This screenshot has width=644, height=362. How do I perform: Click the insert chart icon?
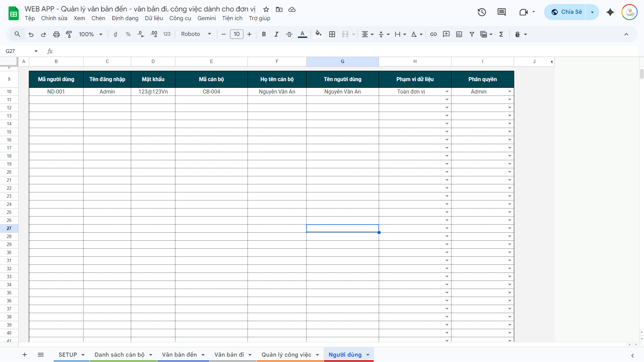[x=459, y=34]
